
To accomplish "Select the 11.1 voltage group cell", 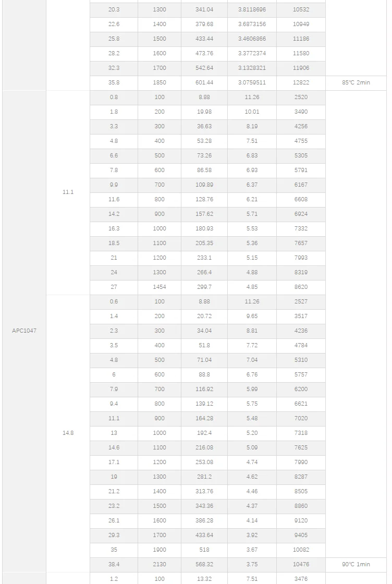I will coord(68,192).
